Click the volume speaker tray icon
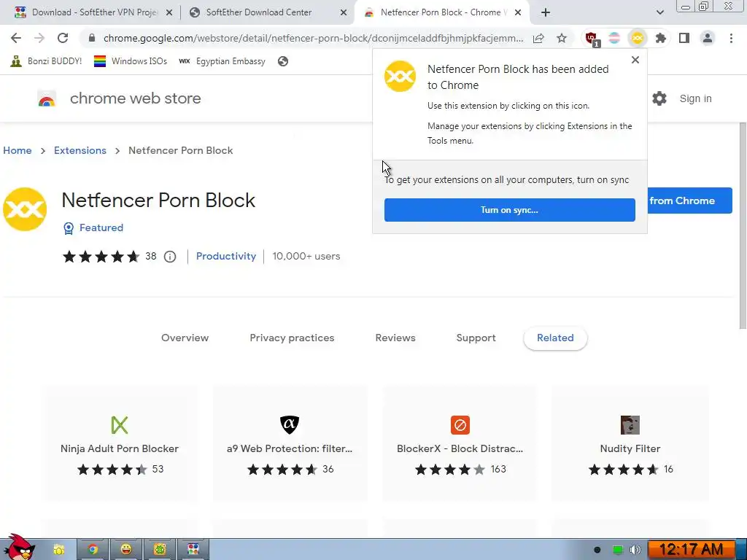 click(635, 550)
